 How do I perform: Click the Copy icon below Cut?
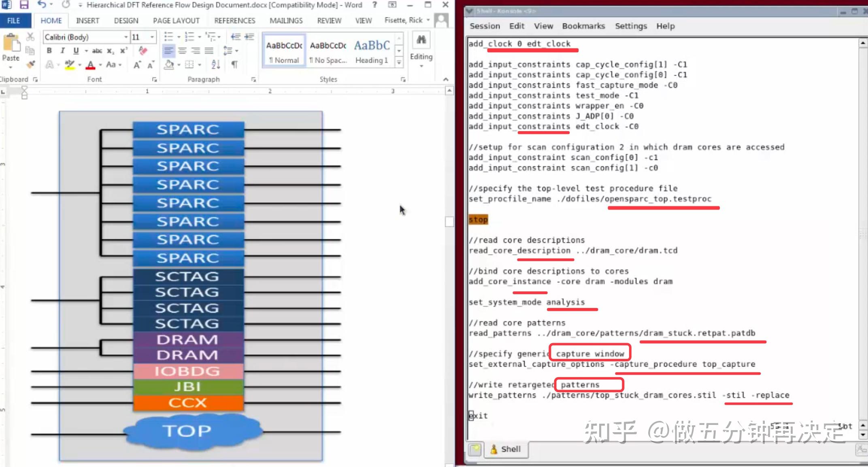(30, 51)
